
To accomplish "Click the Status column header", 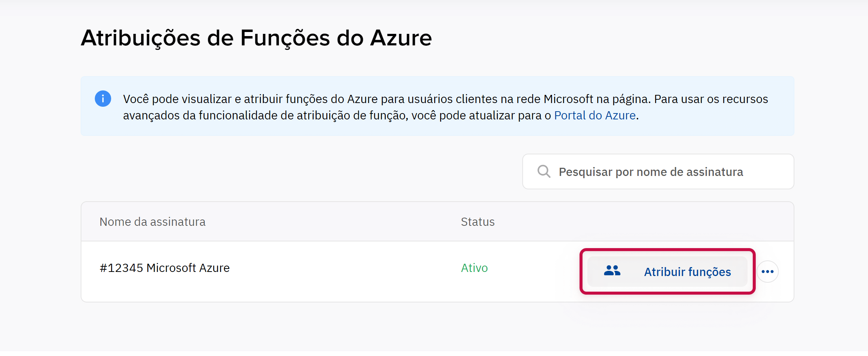I will coord(478,222).
